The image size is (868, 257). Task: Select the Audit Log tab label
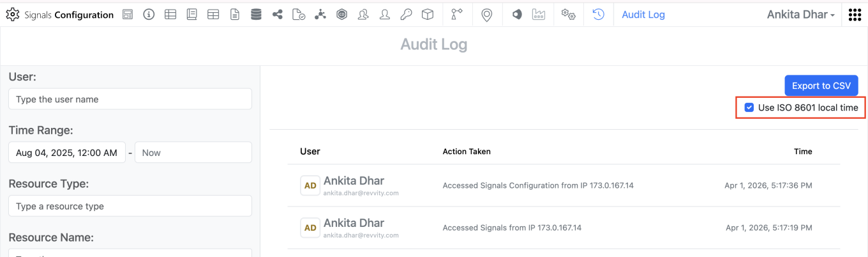[643, 15]
